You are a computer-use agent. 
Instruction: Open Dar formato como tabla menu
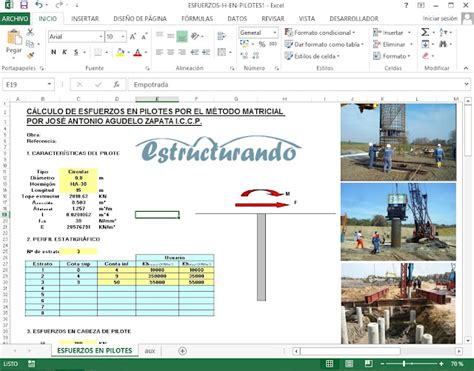pyautogui.click(x=324, y=44)
